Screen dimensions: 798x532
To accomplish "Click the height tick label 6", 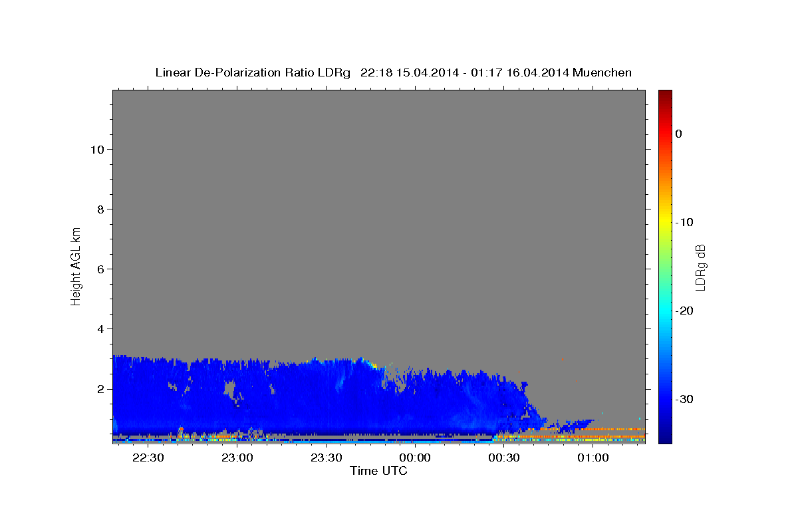I will pos(100,269).
